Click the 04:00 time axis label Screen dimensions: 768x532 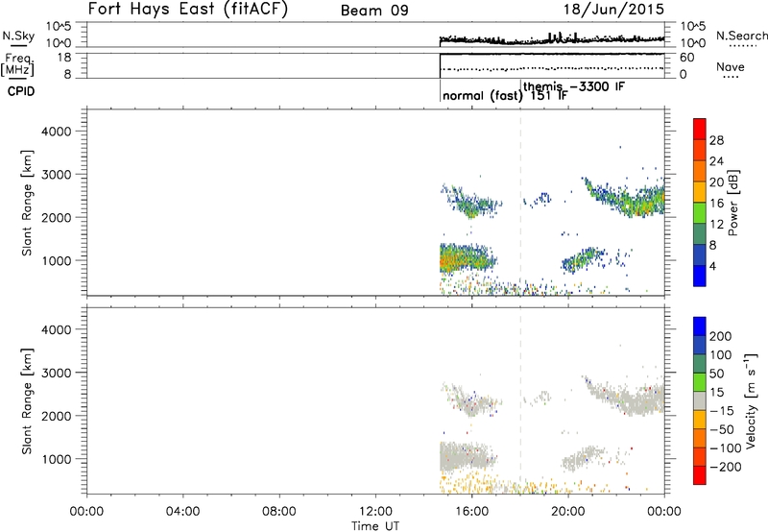click(182, 512)
